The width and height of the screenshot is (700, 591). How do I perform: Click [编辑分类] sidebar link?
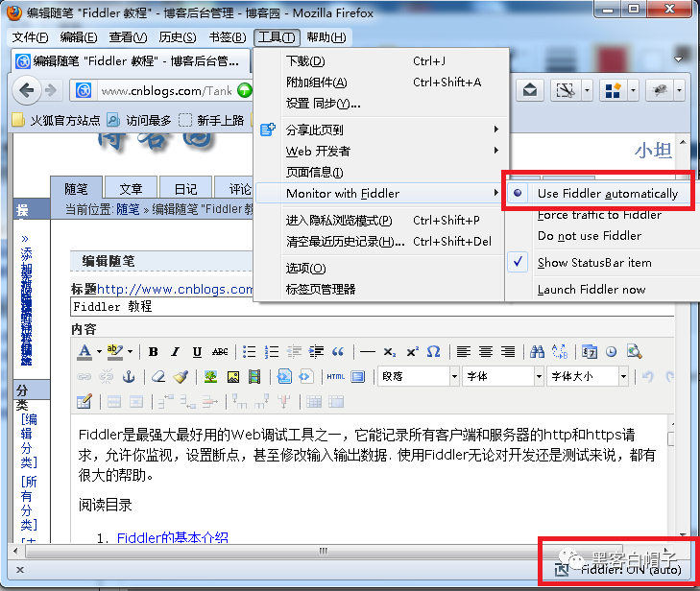[29, 440]
